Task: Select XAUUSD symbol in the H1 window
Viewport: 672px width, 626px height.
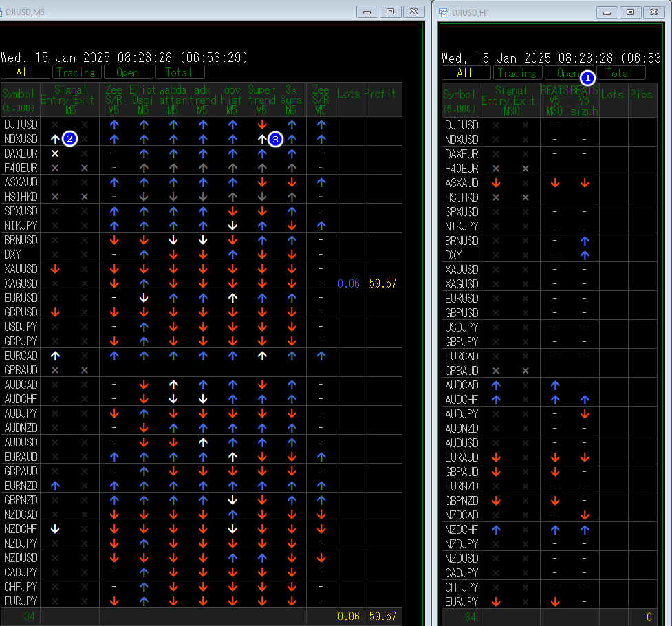Action: pos(462,270)
